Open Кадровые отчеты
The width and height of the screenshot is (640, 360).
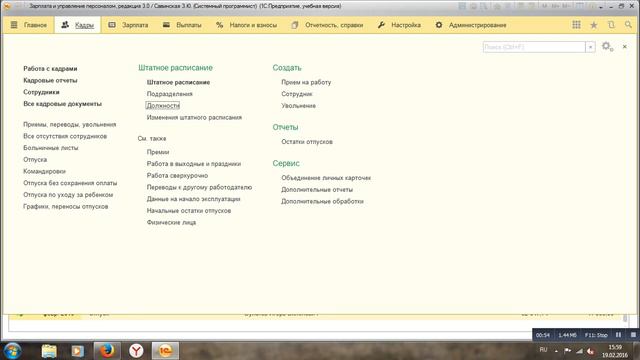(50, 80)
